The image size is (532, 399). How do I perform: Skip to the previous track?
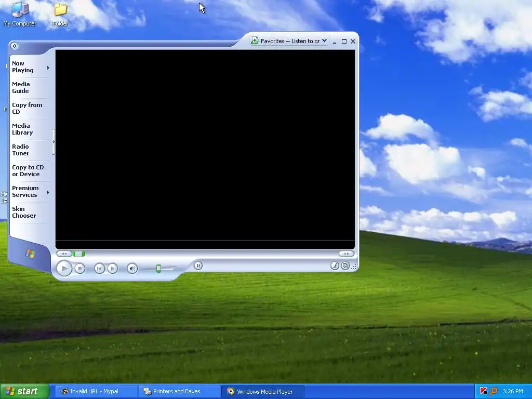(x=99, y=269)
